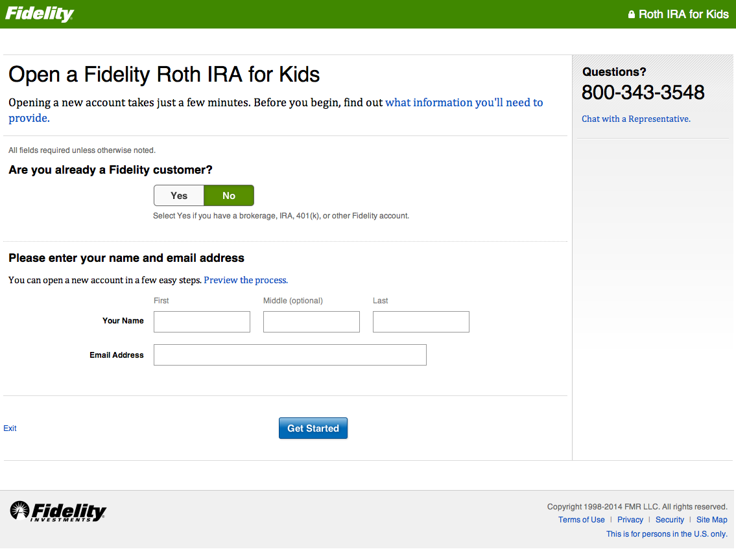Click the First name input field
This screenshot has height=560, width=736.
tap(202, 321)
